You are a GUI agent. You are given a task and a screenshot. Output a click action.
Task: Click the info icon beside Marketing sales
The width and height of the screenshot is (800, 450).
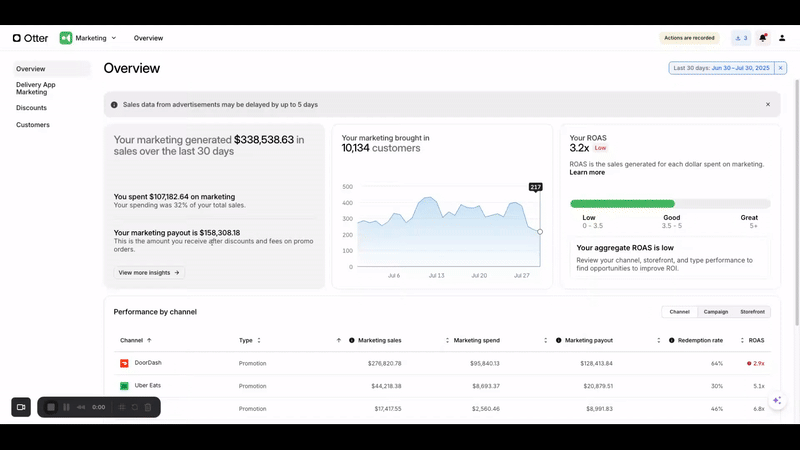[x=352, y=340]
